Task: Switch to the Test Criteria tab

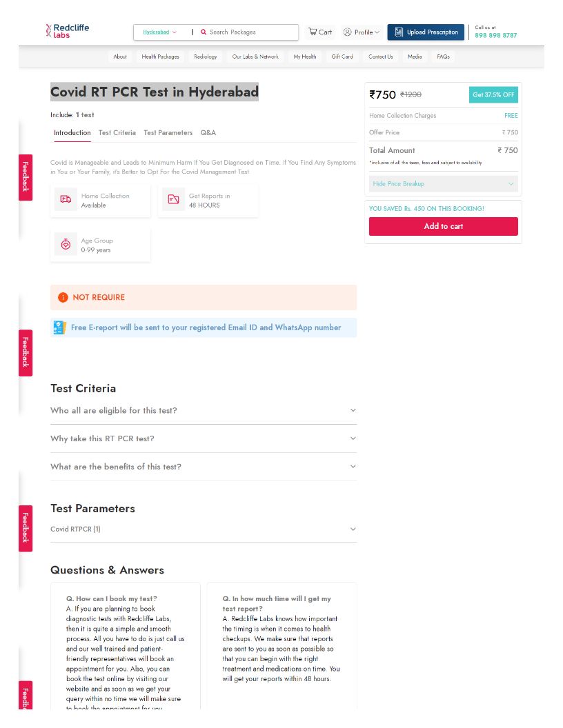Action: coord(117,133)
